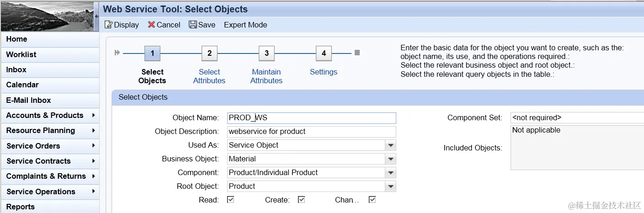Click the roadmap end square icon
Image resolution: width=644 pixels, height=213 pixels.
pos(357,53)
